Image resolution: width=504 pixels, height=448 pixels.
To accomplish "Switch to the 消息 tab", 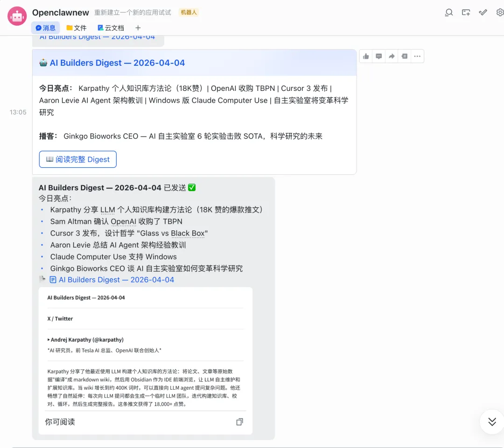I will pyautogui.click(x=45, y=28).
